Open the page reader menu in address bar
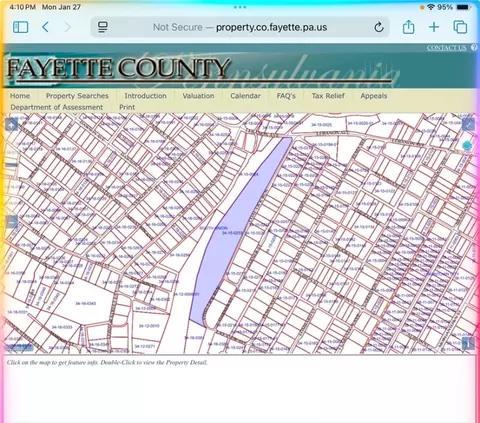 (103, 27)
